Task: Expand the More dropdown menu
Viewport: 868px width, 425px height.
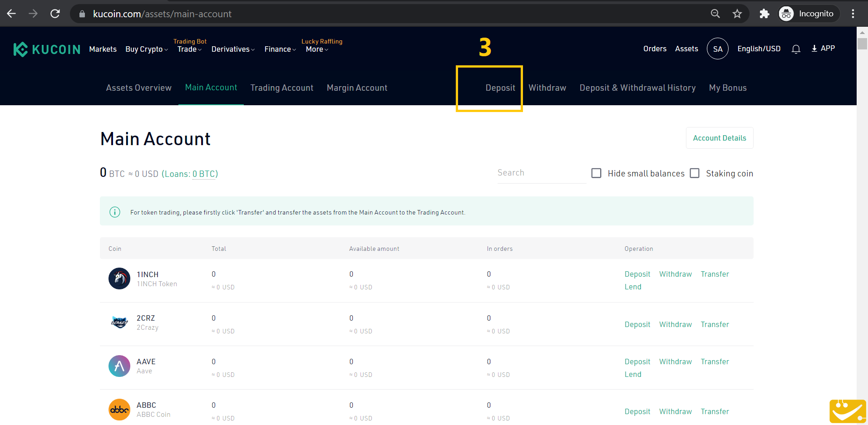Action: [317, 49]
